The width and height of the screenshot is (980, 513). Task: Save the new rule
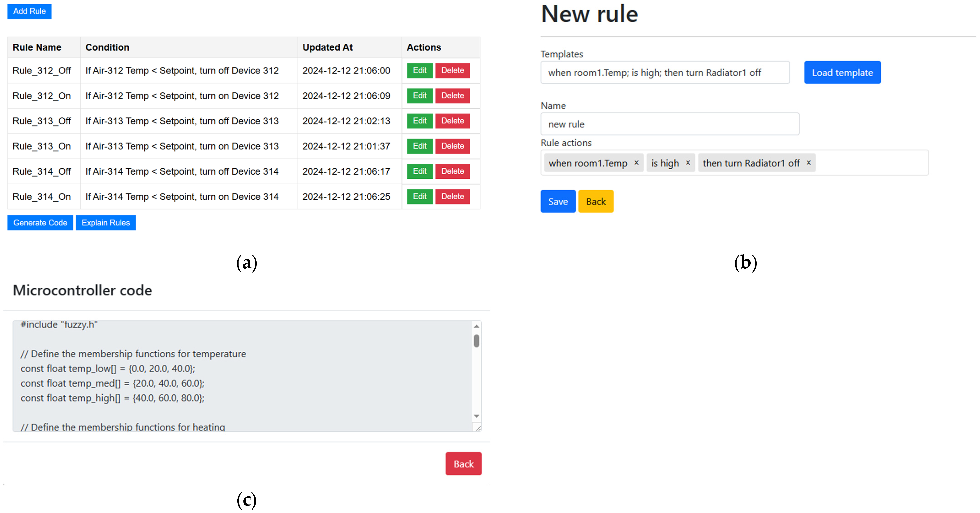[558, 202]
